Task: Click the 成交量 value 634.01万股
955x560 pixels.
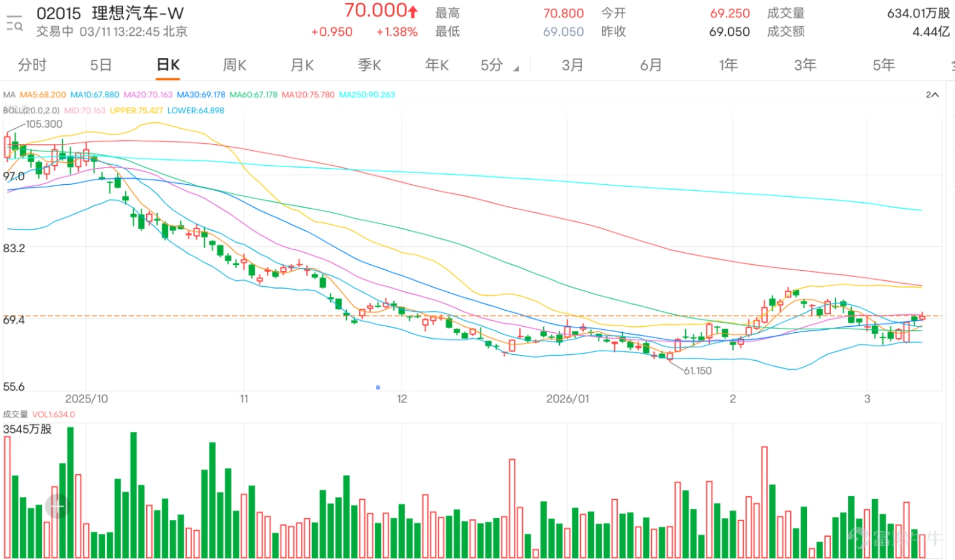Action: [918, 13]
